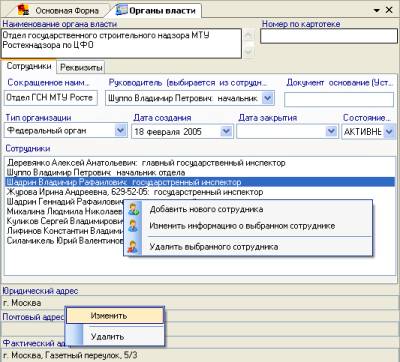The height and width of the screenshot is (362, 400).
Task: Switch to the Основная Форма tab
Action: (x=59, y=10)
